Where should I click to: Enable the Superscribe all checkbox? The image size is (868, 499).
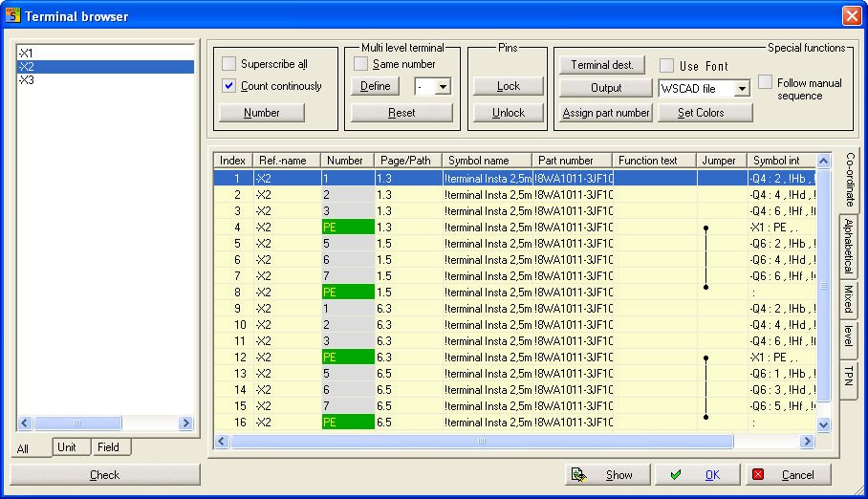[x=228, y=64]
